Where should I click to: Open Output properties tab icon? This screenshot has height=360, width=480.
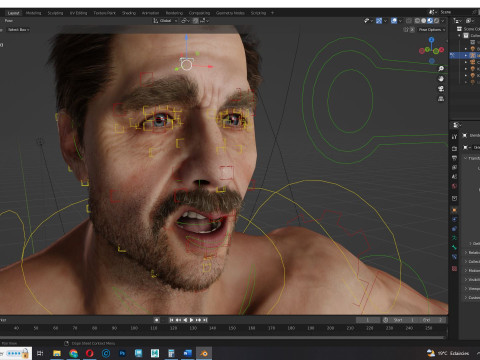[x=454, y=158]
